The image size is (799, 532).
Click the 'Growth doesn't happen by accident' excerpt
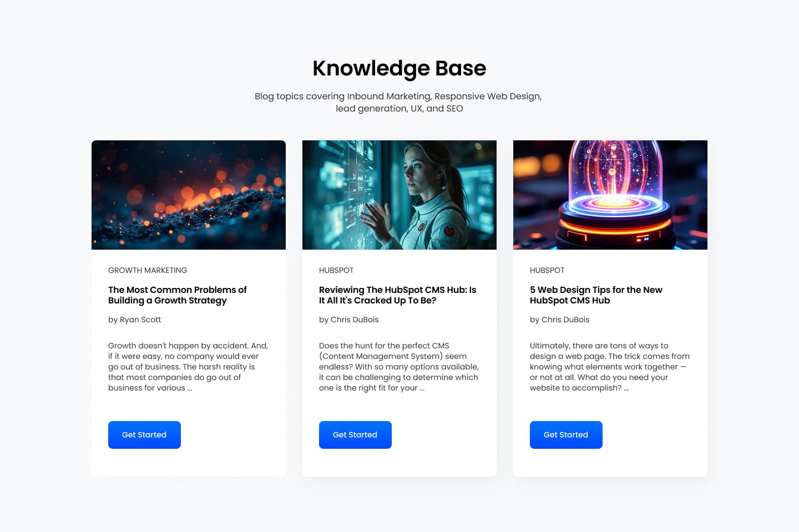(188, 367)
